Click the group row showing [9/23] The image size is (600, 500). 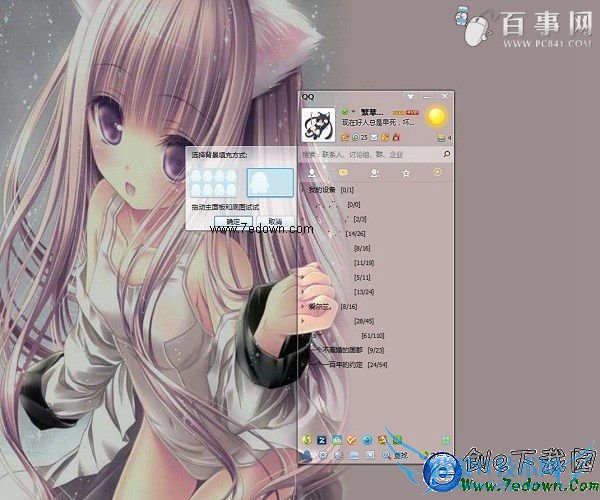coord(376,350)
